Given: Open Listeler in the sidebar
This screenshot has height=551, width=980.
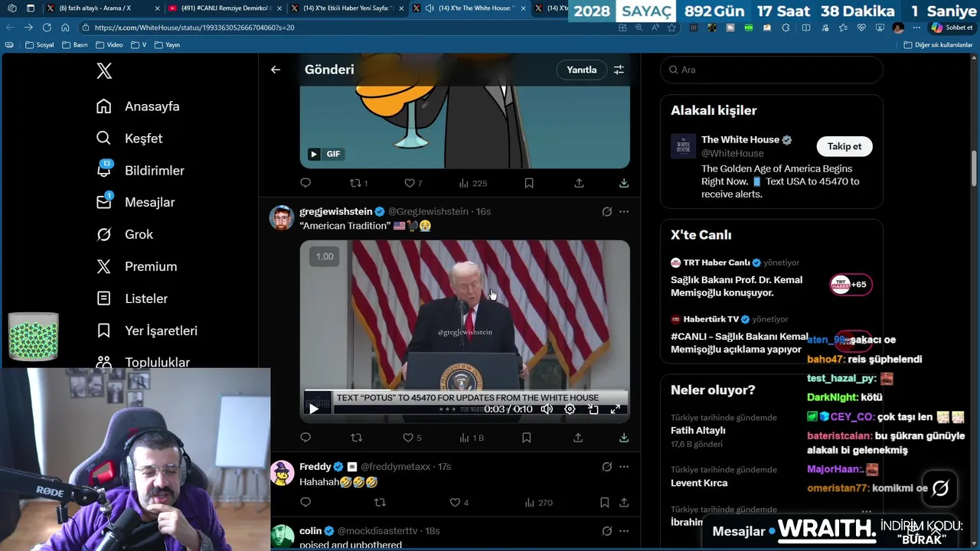Looking at the screenshot, I should point(132,299).
